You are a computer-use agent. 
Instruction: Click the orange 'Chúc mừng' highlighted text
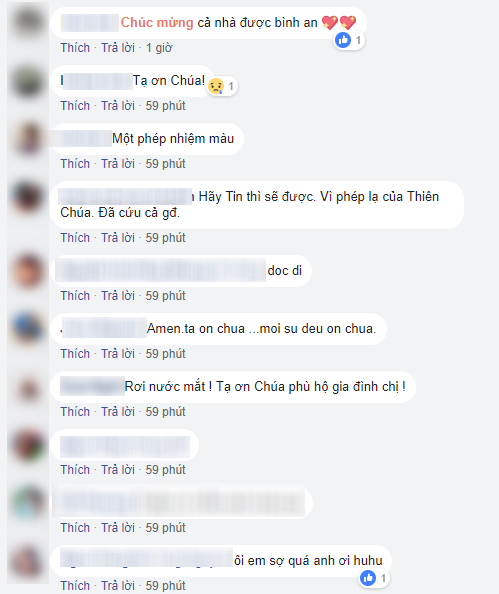(x=157, y=23)
